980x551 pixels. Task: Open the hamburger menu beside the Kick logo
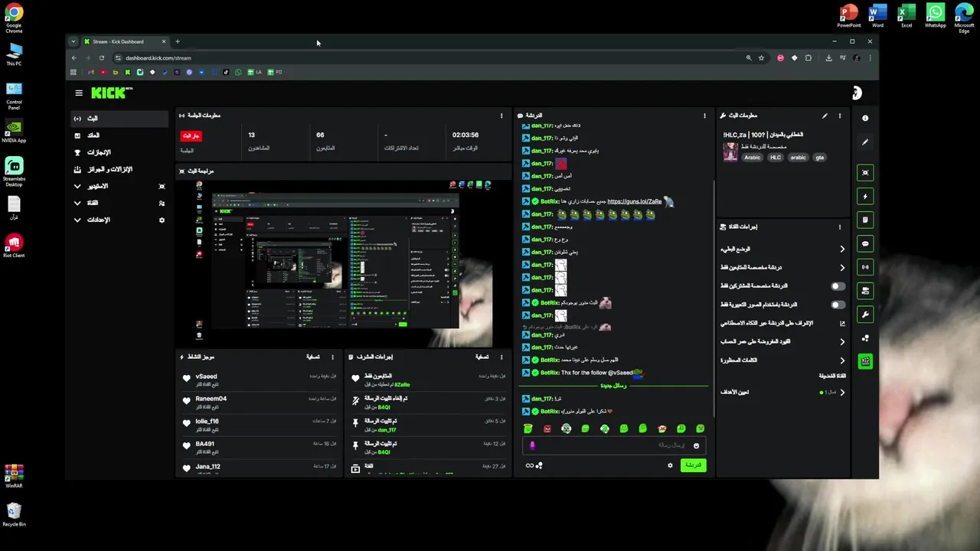(x=79, y=93)
